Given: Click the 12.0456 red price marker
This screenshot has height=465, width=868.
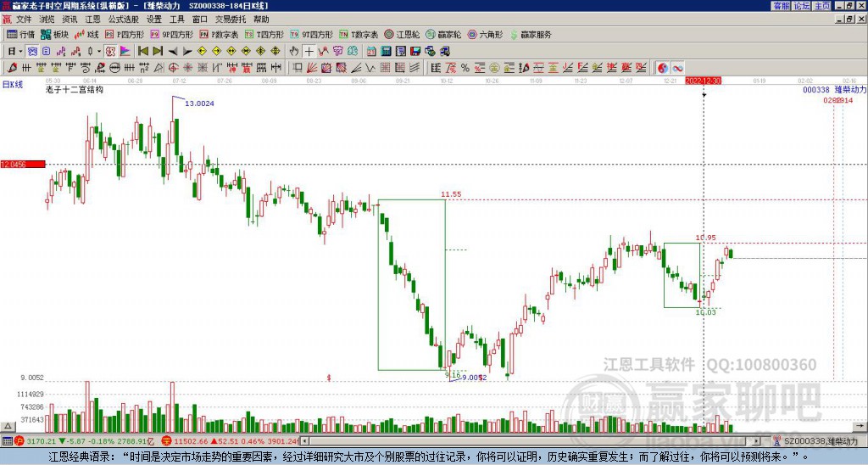Looking at the screenshot, I should pyautogui.click(x=23, y=164).
